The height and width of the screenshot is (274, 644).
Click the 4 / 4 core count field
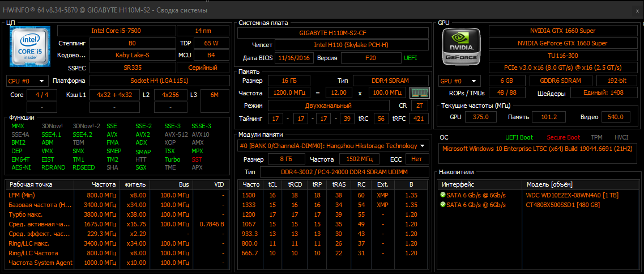coord(42,95)
